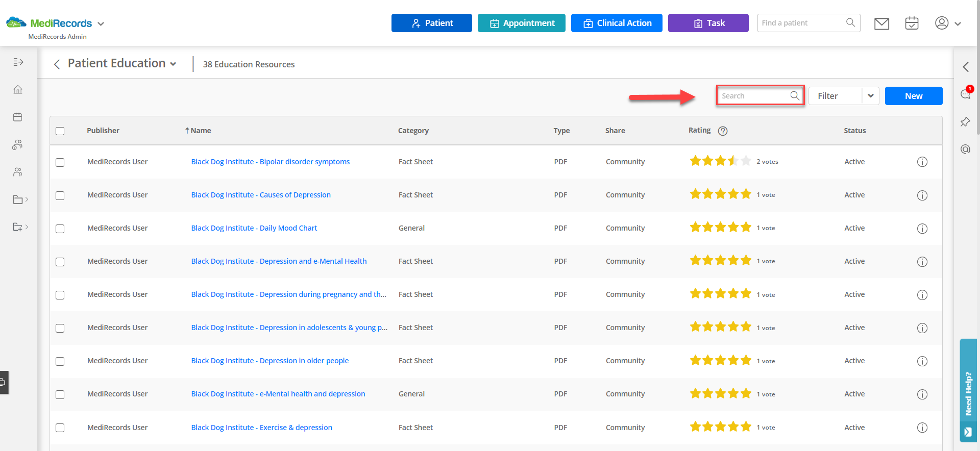
Task: Rate Bipolar disorder symptoms using its stars
Action: (x=720, y=161)
